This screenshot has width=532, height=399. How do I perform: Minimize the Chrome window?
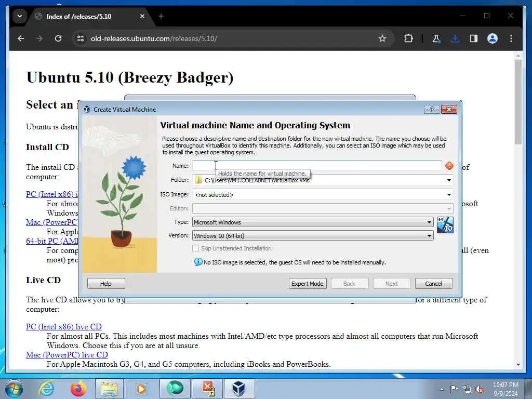[463, 16]
